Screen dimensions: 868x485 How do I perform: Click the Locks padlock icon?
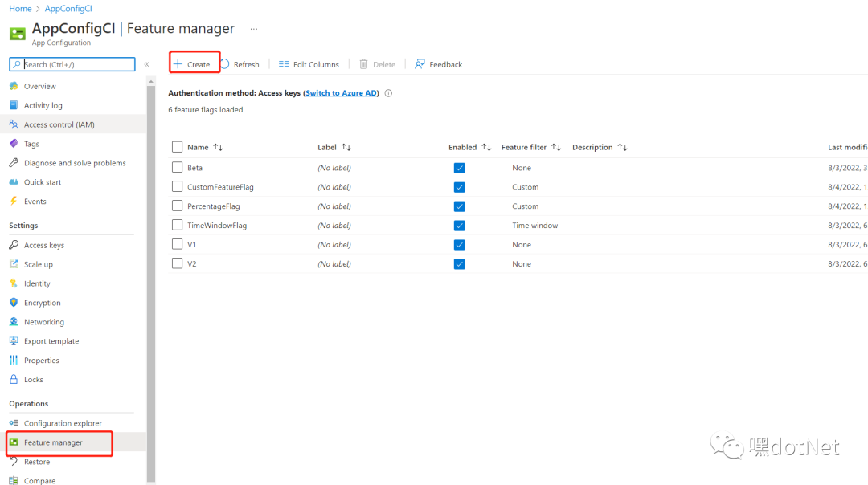tap(14, 379)
